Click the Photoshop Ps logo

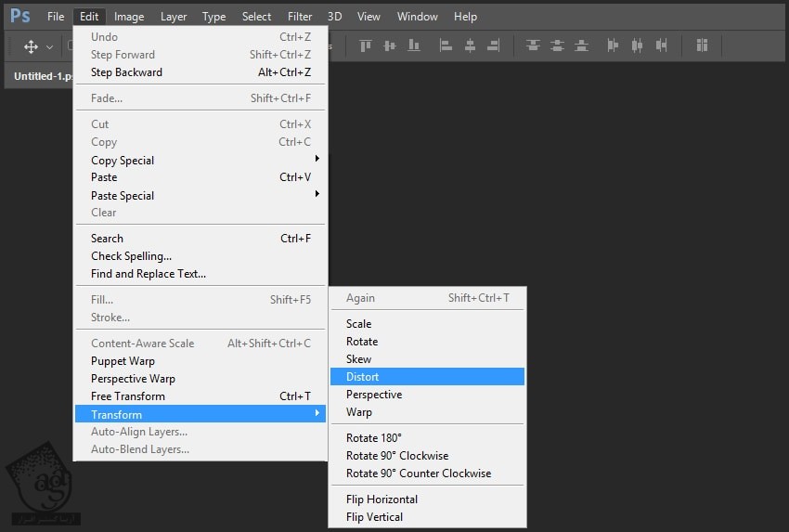[19, 16]
